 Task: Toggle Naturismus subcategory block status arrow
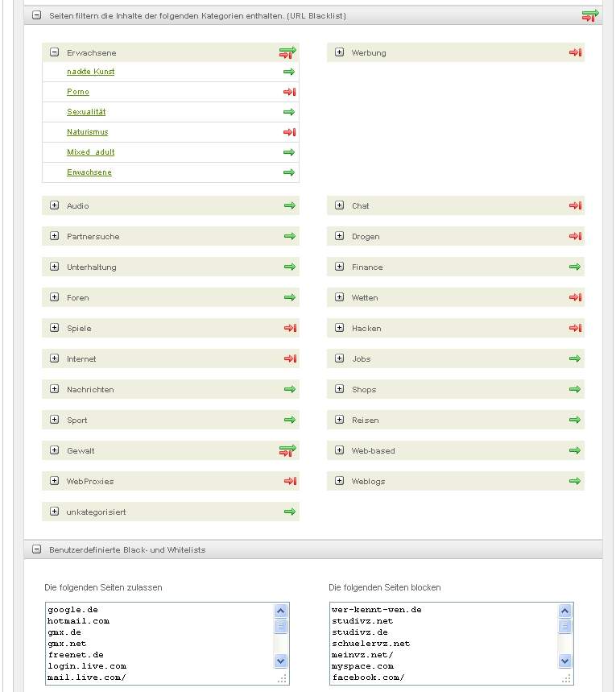pyautogui.click(x=290, y=132)
